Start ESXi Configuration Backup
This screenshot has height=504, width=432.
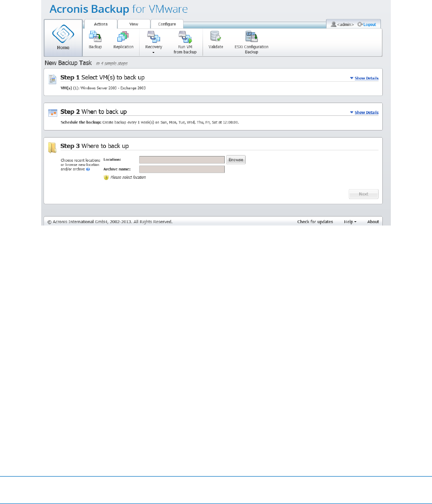(x=251, y=43)
